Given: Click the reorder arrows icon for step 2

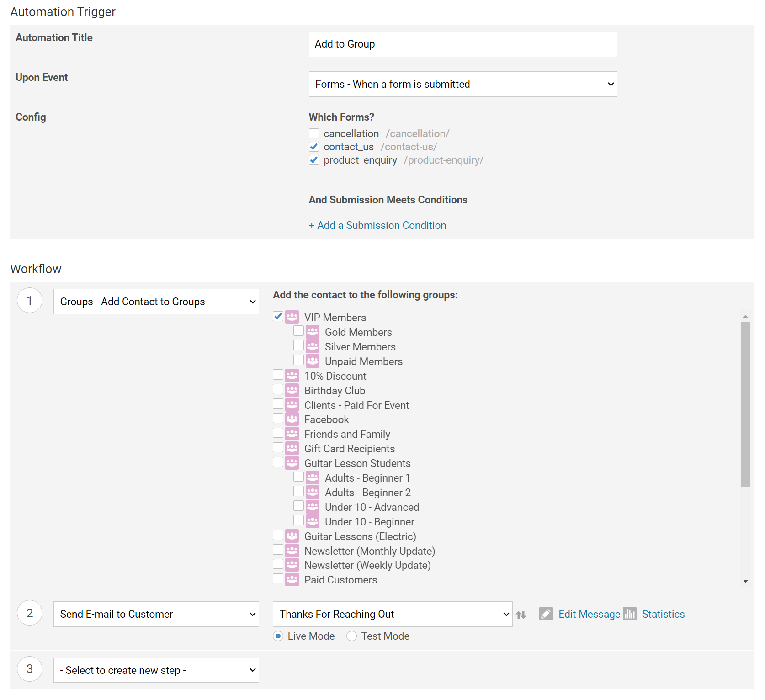Looking at the screenshot, I should (521, 615).
